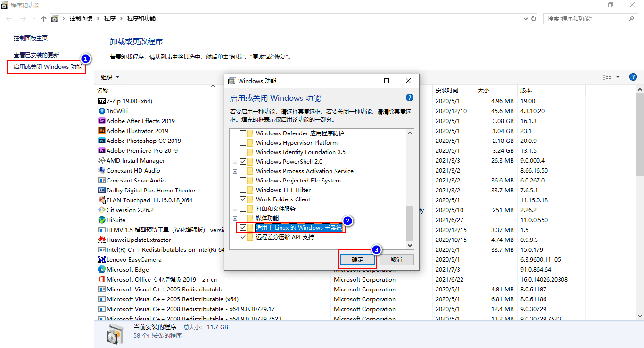
Task: Open recent locations dropdown arrow
Action: pos(33,18)
